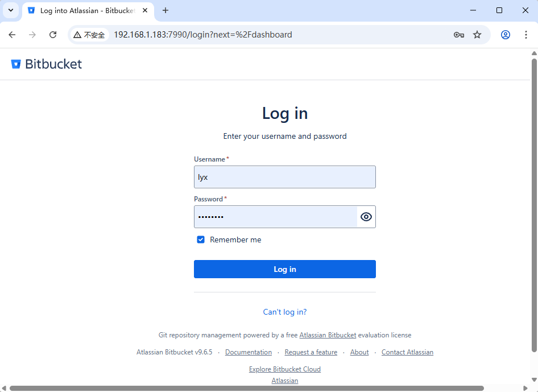Open the Documentation link
The height and width of the screenshot is (392, 538).
point(249,352)
